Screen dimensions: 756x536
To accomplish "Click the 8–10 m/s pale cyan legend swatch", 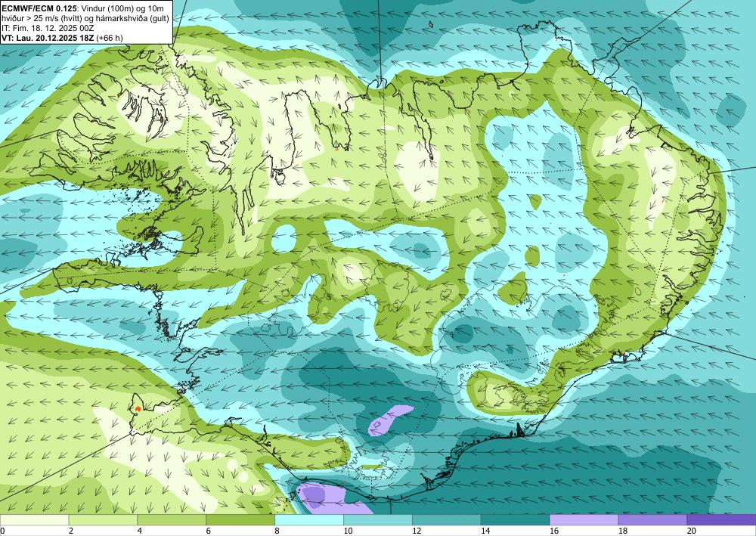I will pyautogui.click(x=309, y=520).
